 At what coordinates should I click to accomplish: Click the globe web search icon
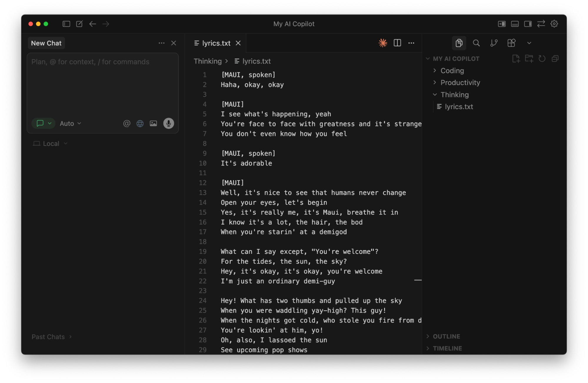(140, 123)
